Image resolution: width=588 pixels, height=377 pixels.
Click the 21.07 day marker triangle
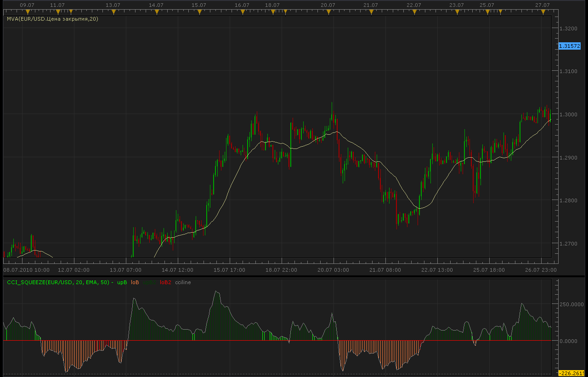[371, 11]
